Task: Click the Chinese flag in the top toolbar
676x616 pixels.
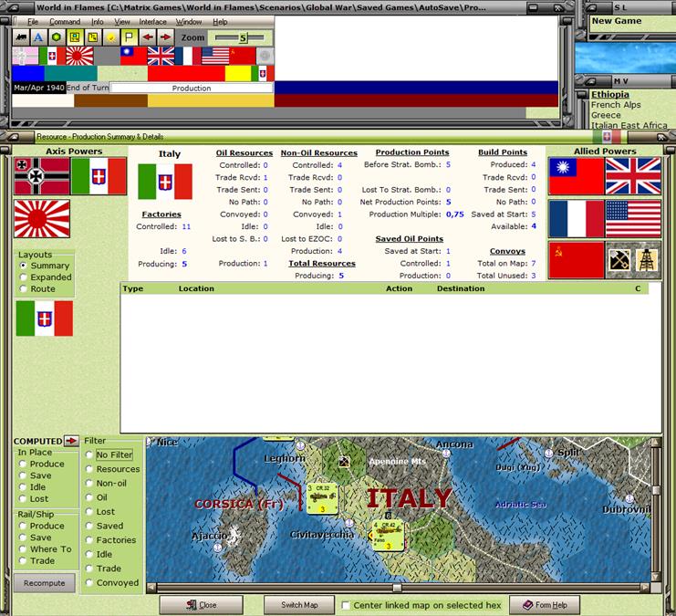Action: [x=133, y=56]
